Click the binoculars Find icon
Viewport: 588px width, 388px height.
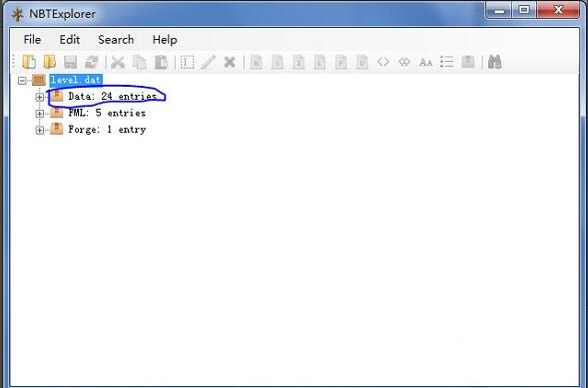pos(494,62)
